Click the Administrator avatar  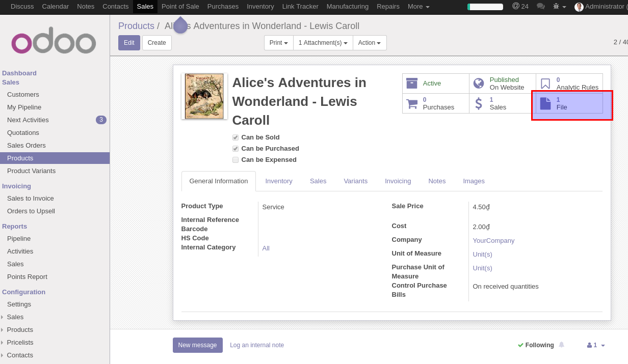pos(579,7)
